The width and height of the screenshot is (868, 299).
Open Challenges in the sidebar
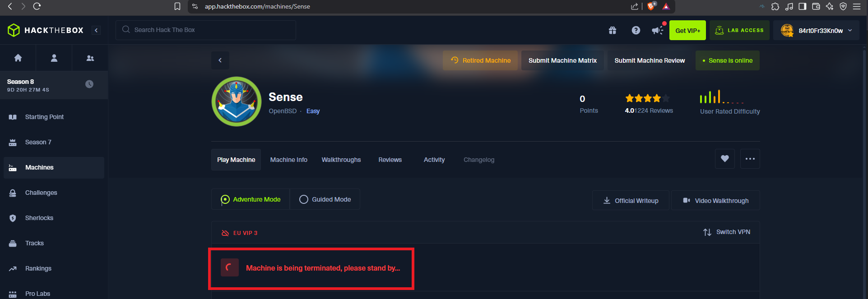54,193
